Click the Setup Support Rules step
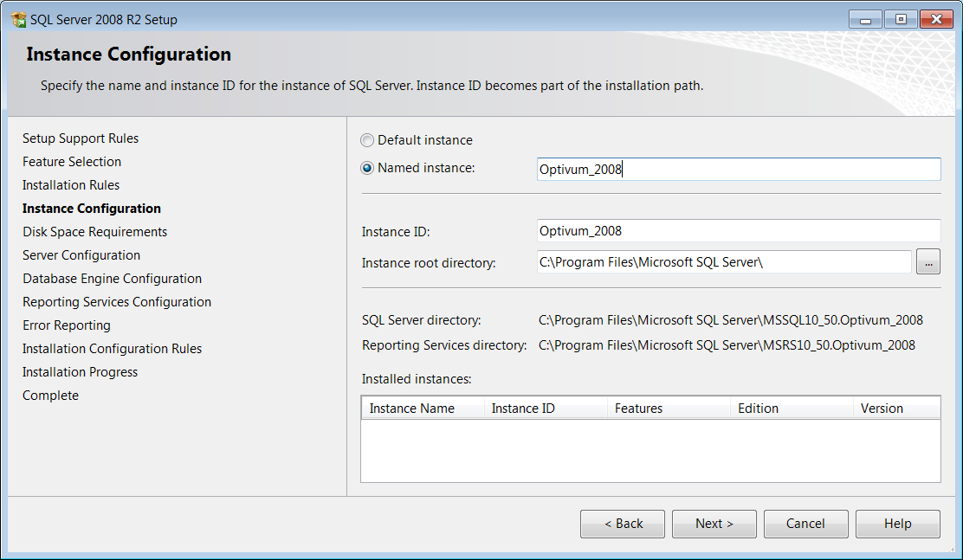The height and width of the screenshot is (560, 963). [81, 138]
